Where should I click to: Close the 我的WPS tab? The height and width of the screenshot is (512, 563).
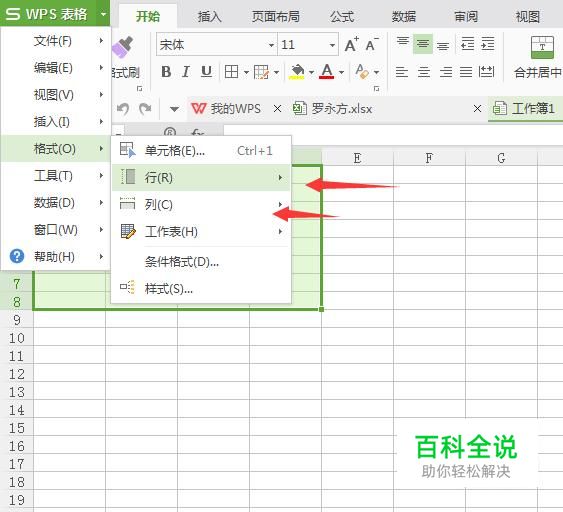coord(277,109)
